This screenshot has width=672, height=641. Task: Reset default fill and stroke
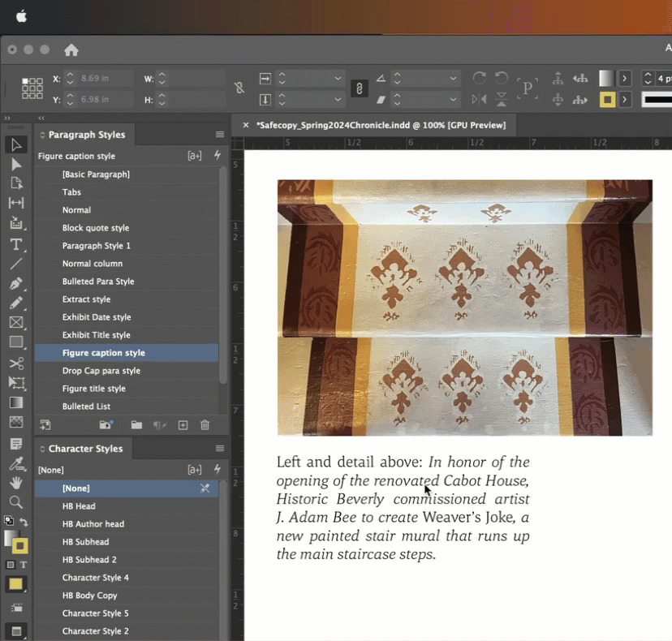coord(9,521)
